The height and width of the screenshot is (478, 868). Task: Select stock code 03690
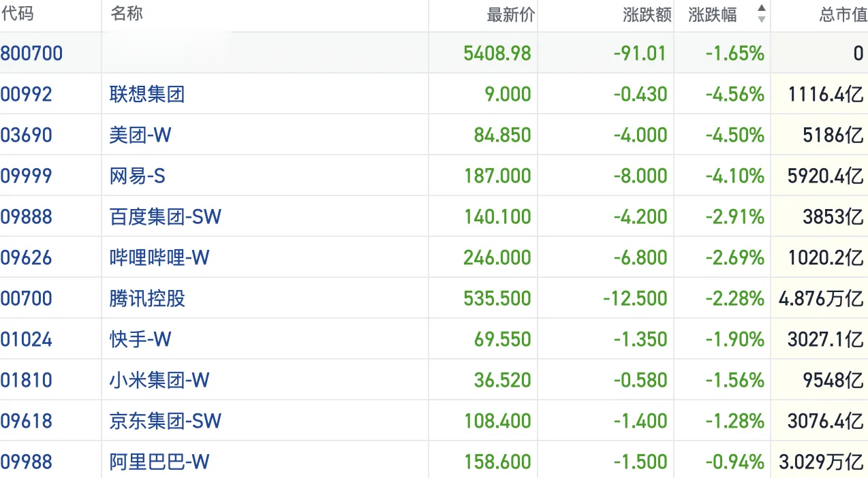[27, 135]
